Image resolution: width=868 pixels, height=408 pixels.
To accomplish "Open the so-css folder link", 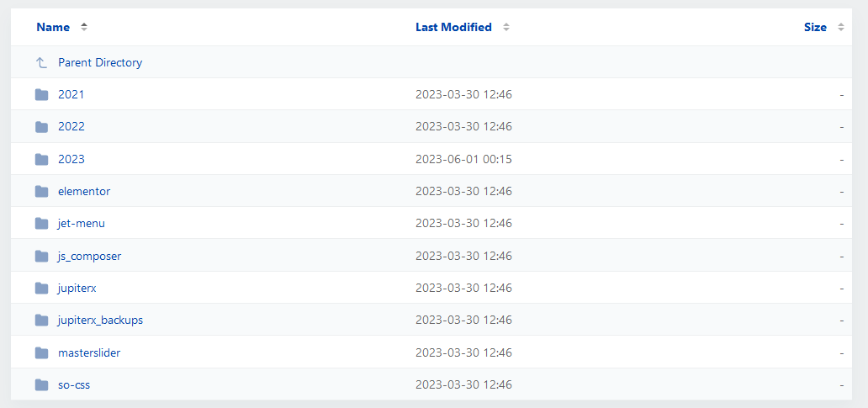I will (x=74, y=384).
